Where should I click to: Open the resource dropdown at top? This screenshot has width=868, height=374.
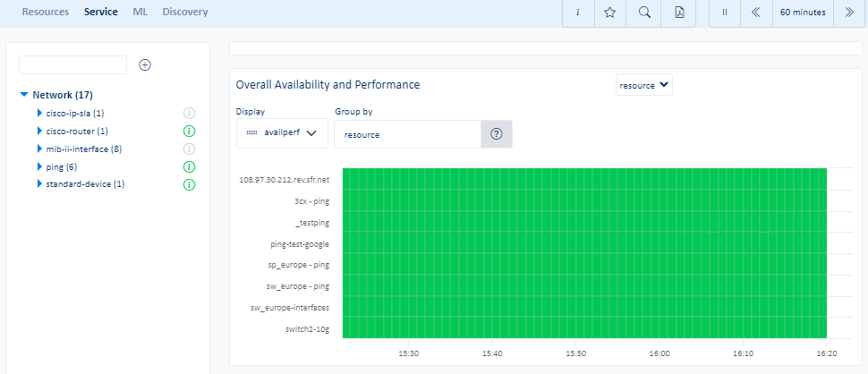pyautogui.click(x=643, y=85)
